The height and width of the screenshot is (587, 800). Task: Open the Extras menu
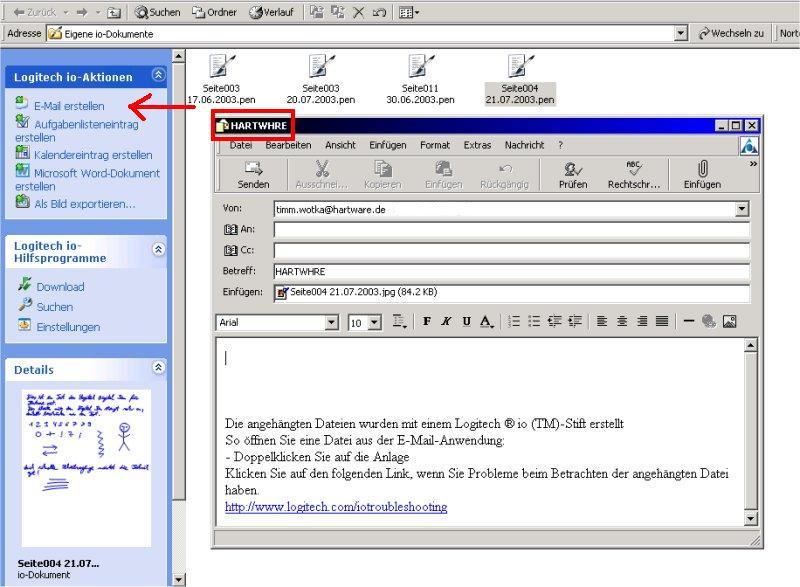477,145
